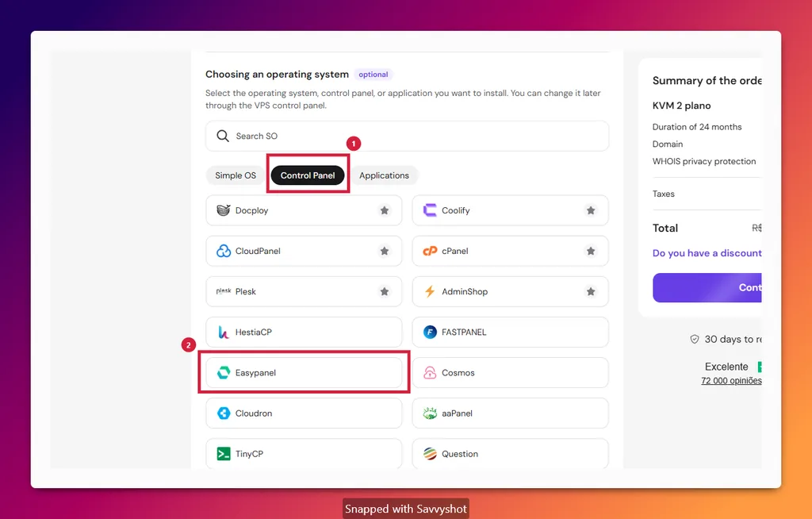Click the Summary of the order heading
Image resolution: width=812 pixels, height=519 pixels.
coord(707,80)
